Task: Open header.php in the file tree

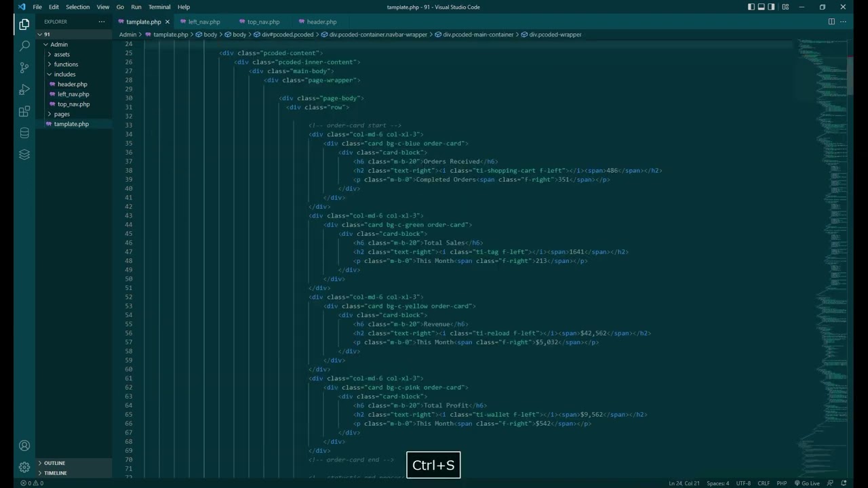Action: 73,84
